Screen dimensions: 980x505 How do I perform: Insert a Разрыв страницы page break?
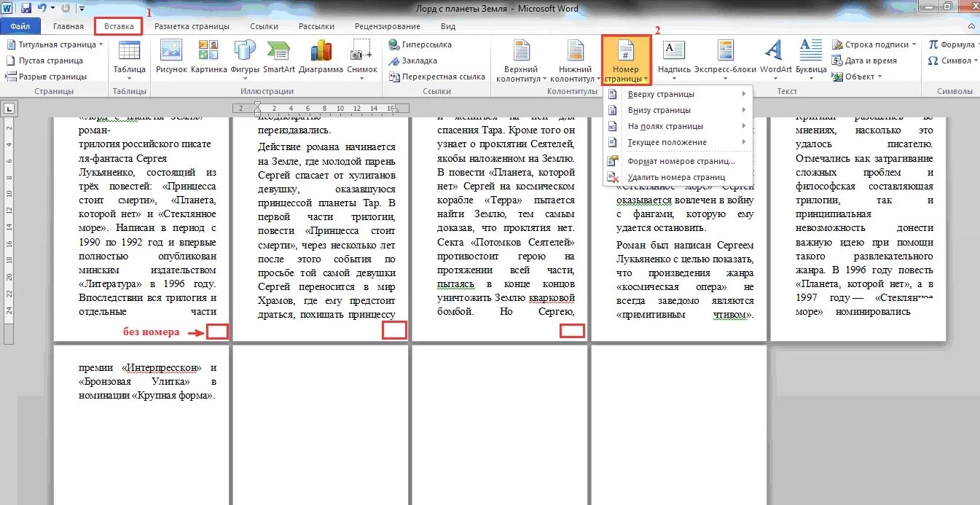(x=47, y=77)
